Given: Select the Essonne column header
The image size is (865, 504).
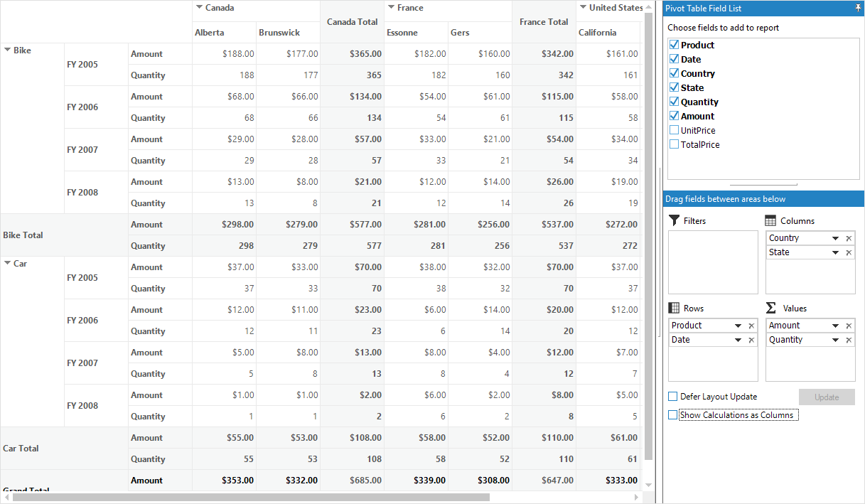Looking at the screenshot, I should coord(416,33).
